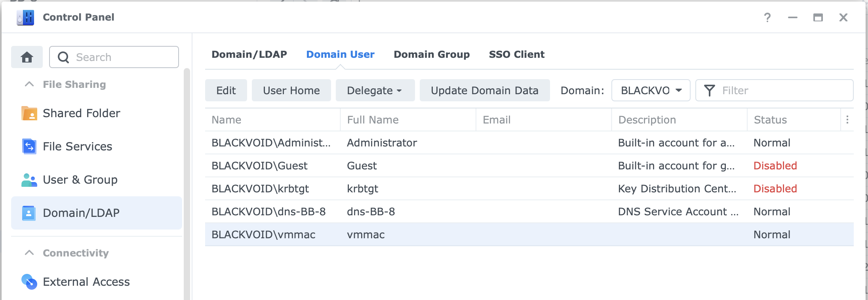
Task: Click the Normal status for Administrator row
Action: [772, 142]
